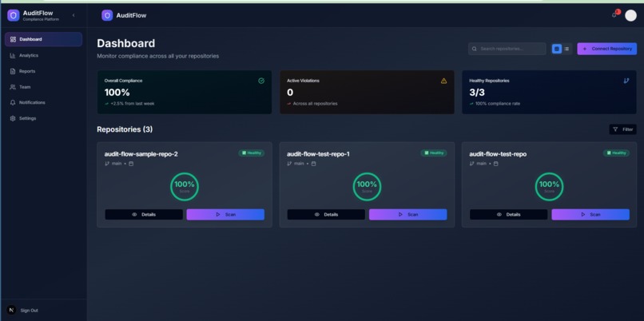644x321 pixels.
Task: Open audit-flow-test-repo-1 repository title
Action: pos(318,154)
